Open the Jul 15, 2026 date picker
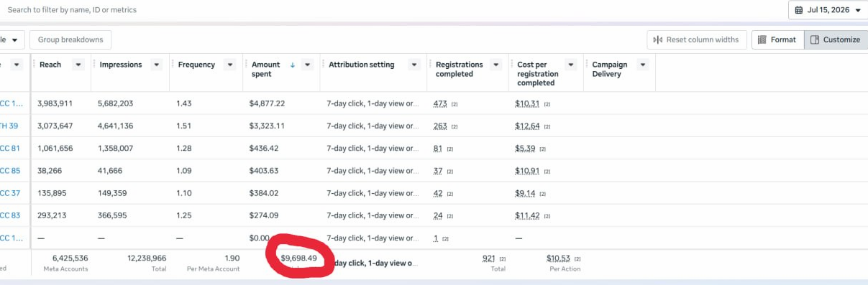 click(828, 10)
